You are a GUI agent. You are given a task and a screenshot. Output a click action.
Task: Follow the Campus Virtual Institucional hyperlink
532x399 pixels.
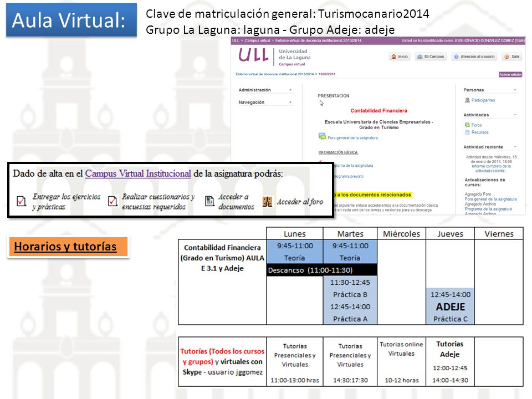pos(138,173)
